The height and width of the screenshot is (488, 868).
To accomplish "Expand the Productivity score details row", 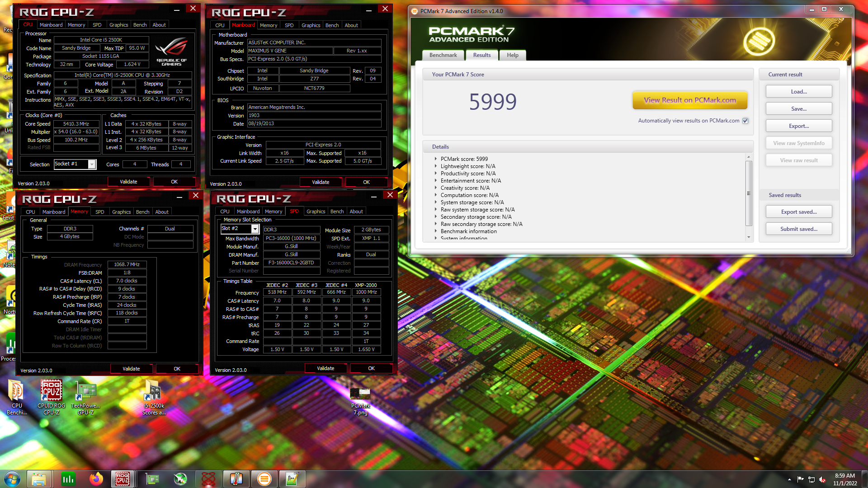I will pos(436,174).
